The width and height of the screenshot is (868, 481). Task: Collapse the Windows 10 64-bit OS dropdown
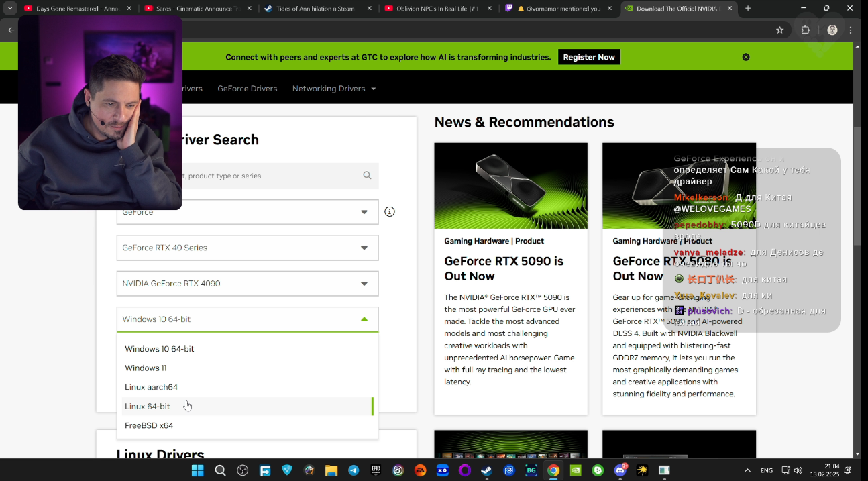click(248, 319)
